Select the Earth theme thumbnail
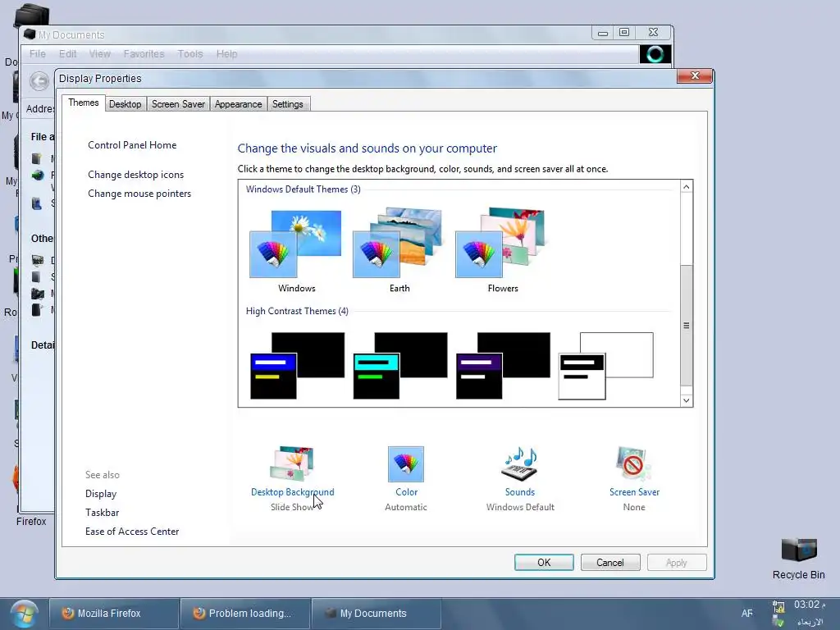 click(x=398, y=243)
